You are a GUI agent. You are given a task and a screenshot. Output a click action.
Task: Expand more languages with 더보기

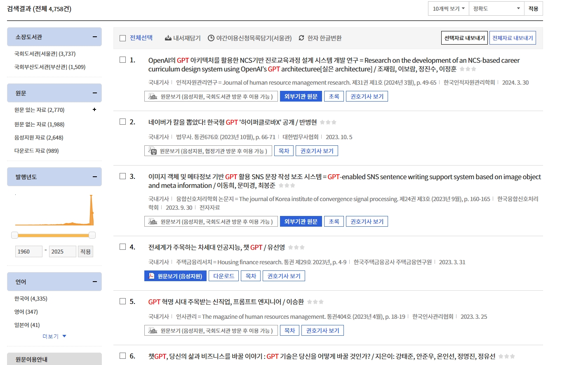54,336
